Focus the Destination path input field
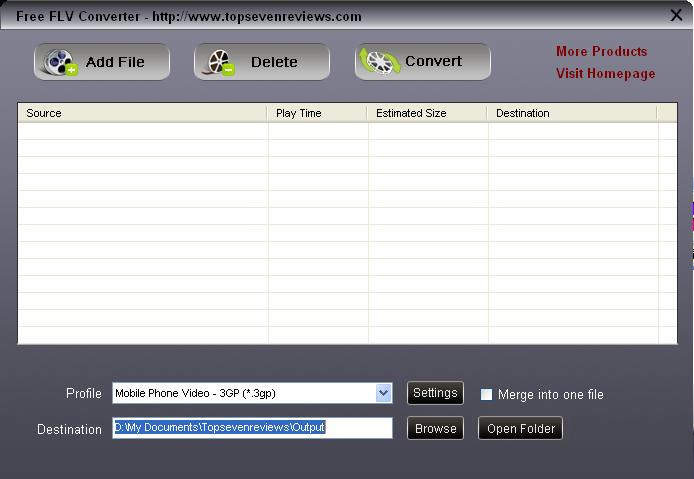 [252, 428]
